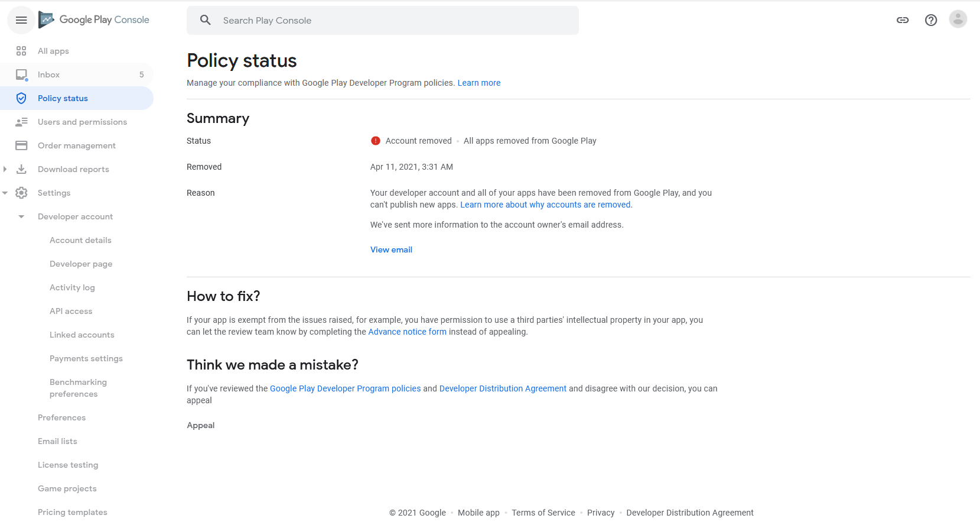
Task: Collapse the Developer account submenu
Action: click(x=21, y=216)
